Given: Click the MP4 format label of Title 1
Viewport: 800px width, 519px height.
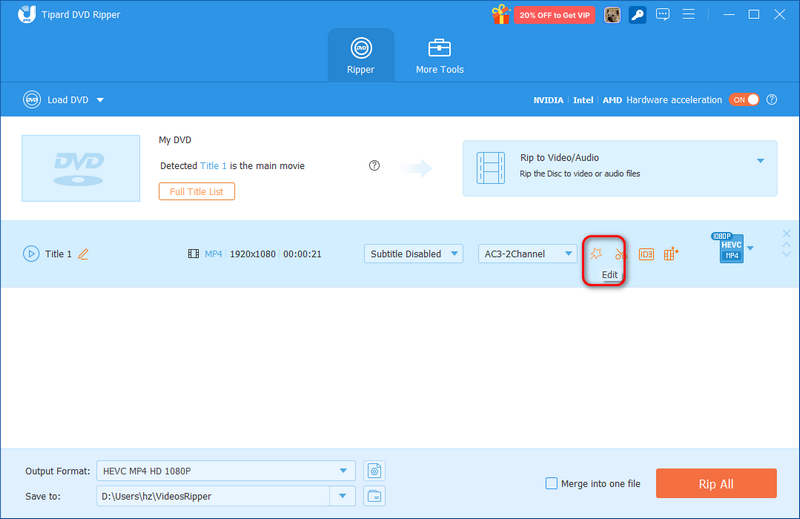Looking at the screenshot, I should [x=213, y=254].
